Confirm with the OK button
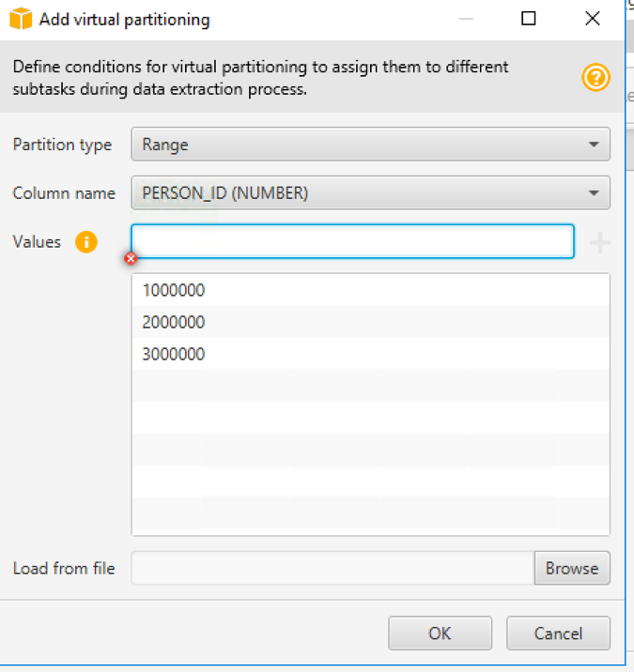634x672 pixels. coord(441,633)
